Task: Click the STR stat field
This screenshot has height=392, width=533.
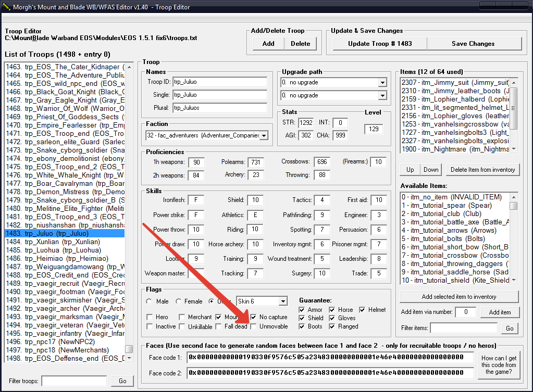Action: tap(306, 123)
